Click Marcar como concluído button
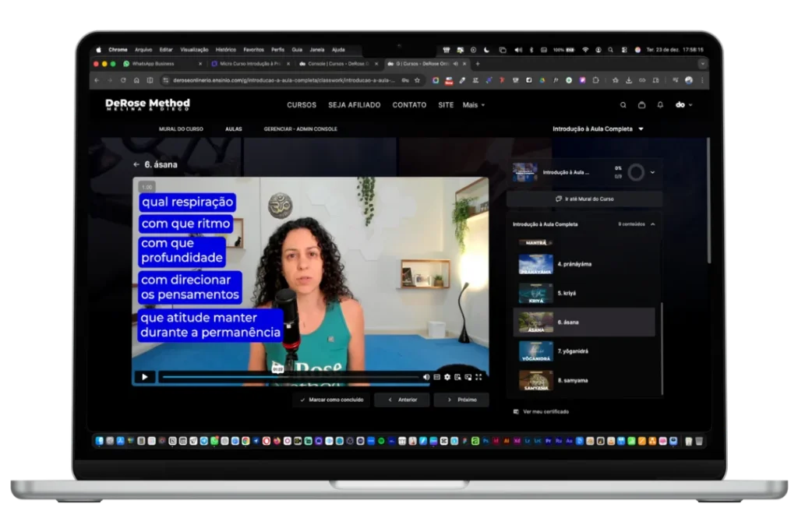 [331, 400]
